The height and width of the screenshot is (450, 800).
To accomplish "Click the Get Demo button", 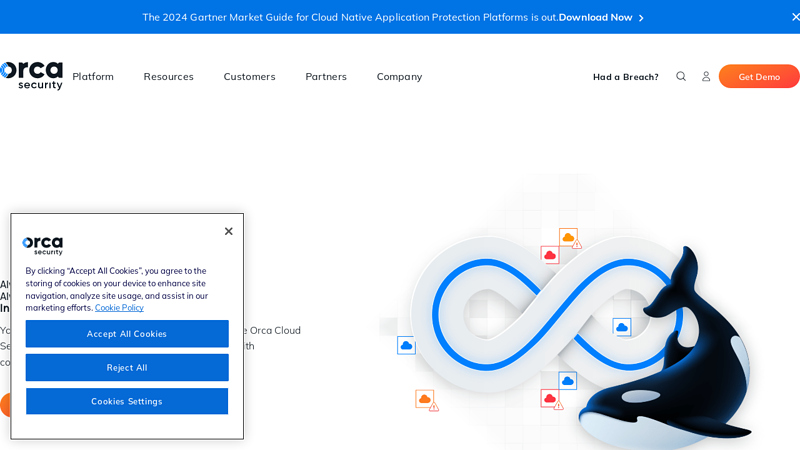I will [759, 77].
